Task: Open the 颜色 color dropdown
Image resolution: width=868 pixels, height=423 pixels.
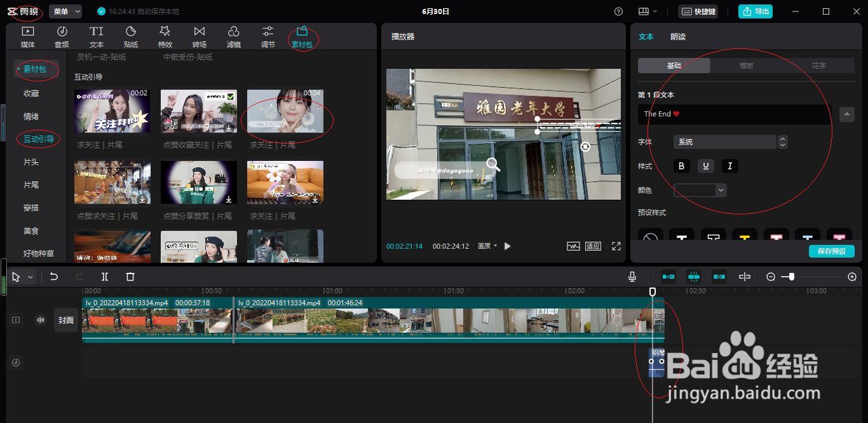Action: [700, 190]
